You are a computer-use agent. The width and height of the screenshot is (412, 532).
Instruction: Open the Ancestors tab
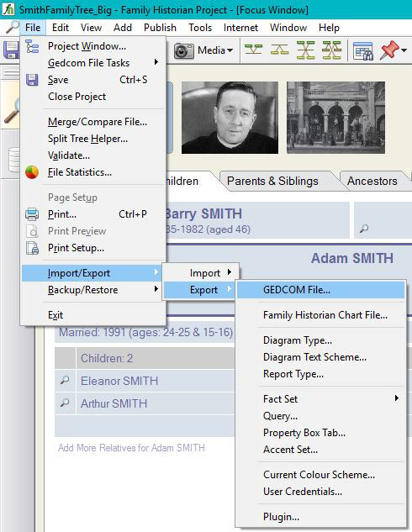click(372, 181)
